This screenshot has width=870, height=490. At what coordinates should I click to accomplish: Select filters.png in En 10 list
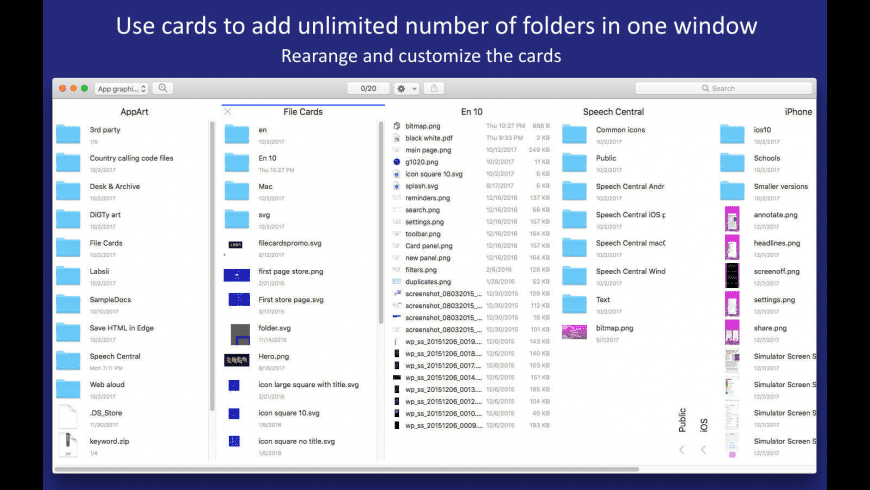click(x=421, y=270)
